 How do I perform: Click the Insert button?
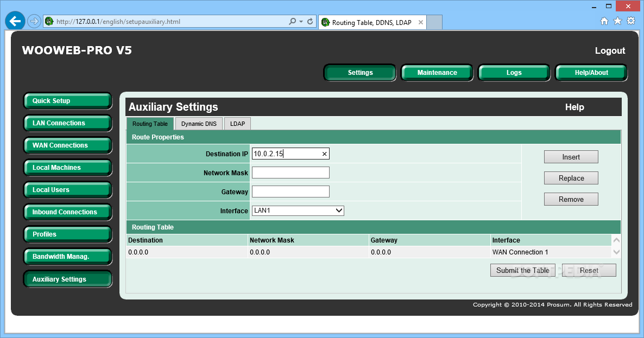(571, 157)
